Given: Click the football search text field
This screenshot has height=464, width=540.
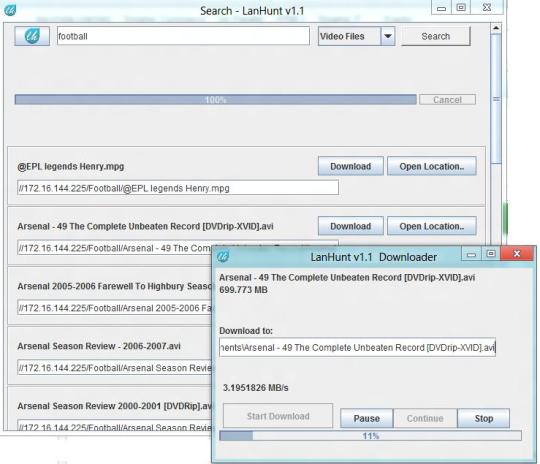Looking at the screenshot, I should [x=183, y=36].
